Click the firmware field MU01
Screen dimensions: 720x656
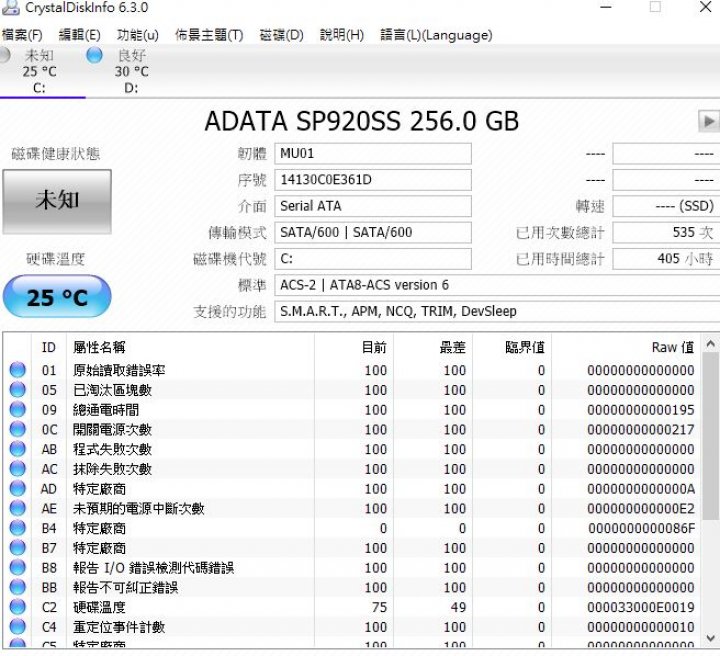pyautogui.click(x=373, y=153)
